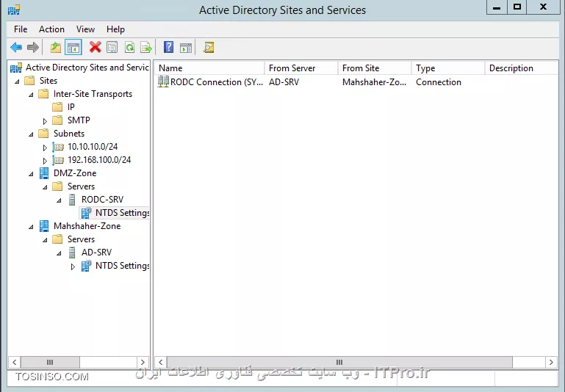Click tree pane scroll right arrow

tap(143, 362)
